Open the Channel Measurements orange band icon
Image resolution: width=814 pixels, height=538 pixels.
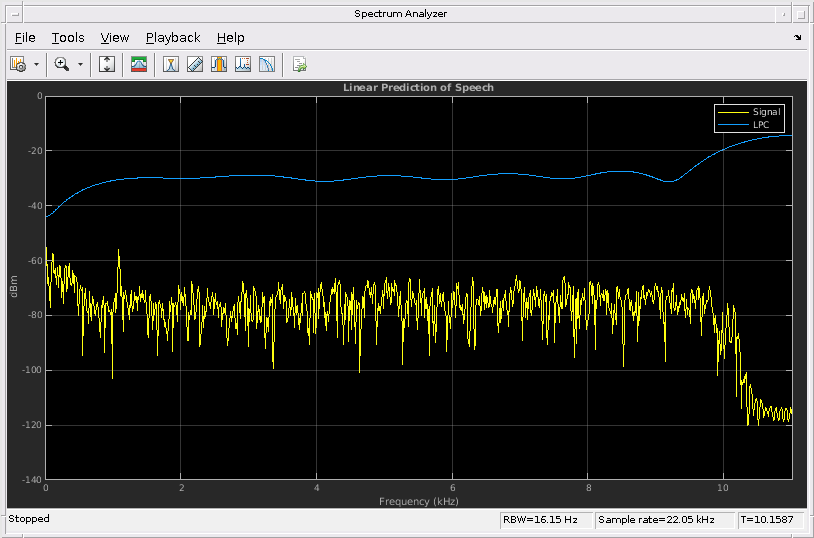pyautogui.click(x=219, y=64)
